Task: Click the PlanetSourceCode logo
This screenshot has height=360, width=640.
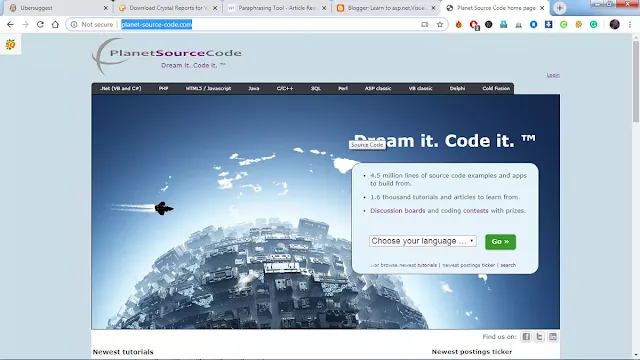Action: (167, 56)
